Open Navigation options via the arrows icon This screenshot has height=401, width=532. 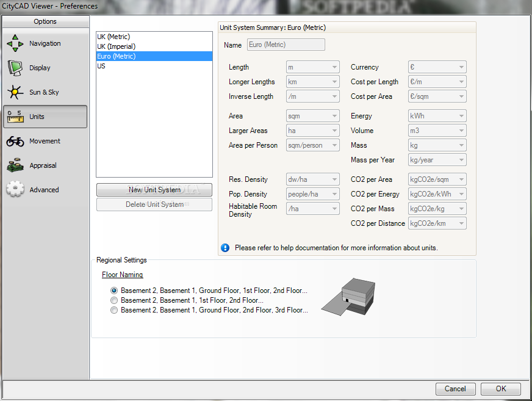click(15, 43)
